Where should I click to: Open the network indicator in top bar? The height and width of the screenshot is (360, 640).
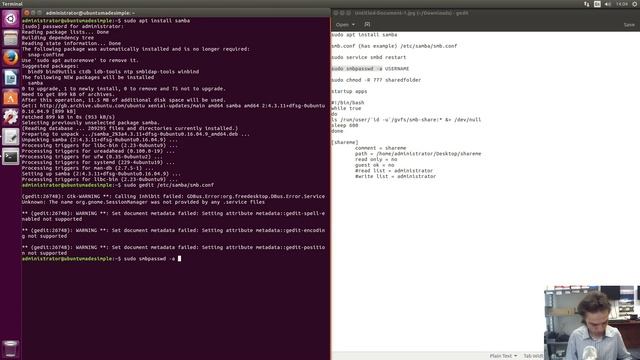click(587, 4)
